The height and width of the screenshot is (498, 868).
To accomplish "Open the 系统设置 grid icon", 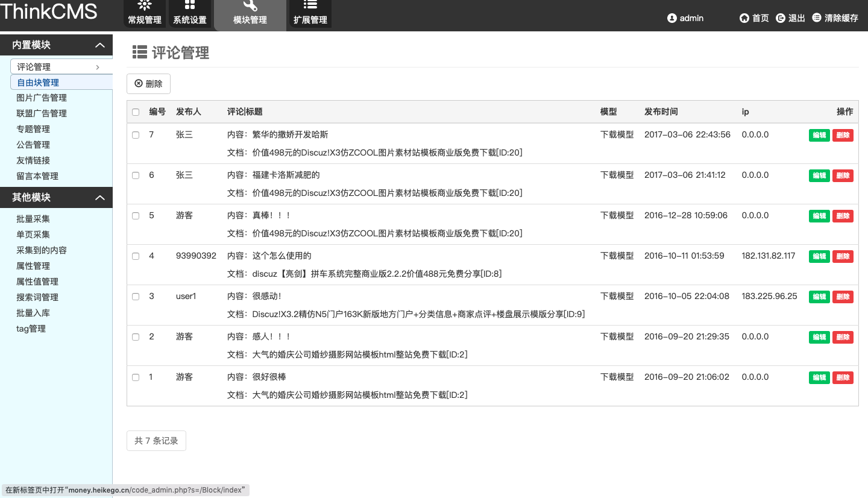I will pyautogui.click(x=189, y=6).
